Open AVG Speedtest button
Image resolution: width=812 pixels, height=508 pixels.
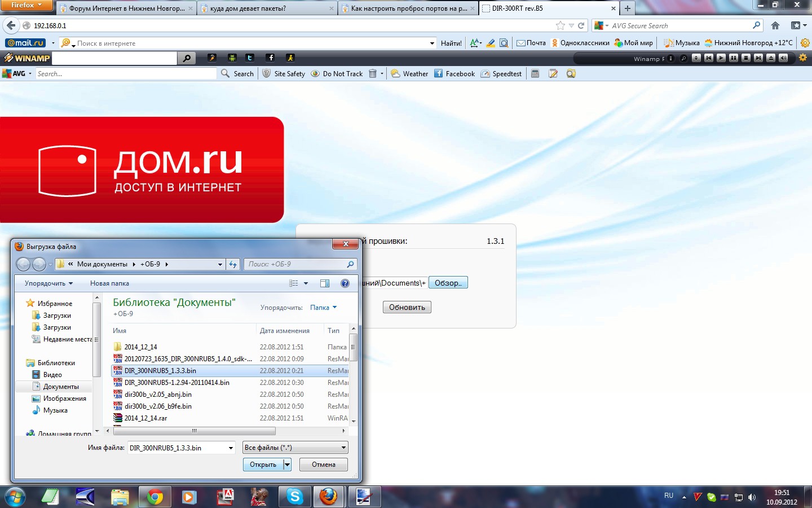click(501, 74)
